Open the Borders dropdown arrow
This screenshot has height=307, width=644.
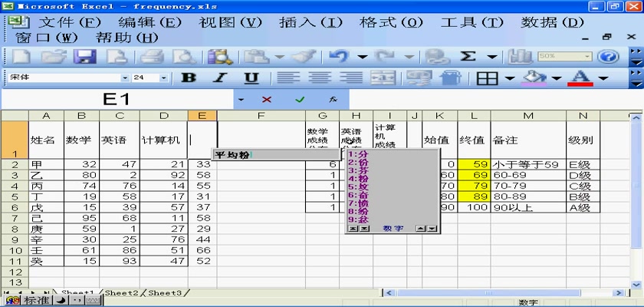(x=509, y=78)
